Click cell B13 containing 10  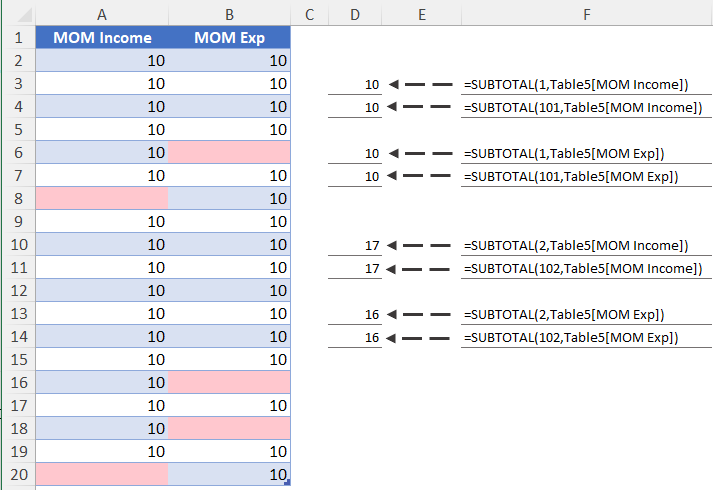pyautogui.click(x=229, y=313)
